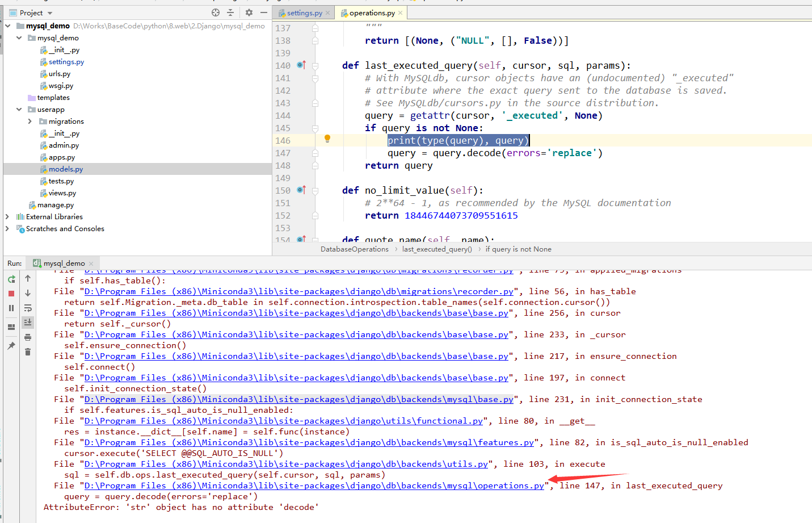Expand External Libraries
812x523 pixels.
tap(7, 217)
